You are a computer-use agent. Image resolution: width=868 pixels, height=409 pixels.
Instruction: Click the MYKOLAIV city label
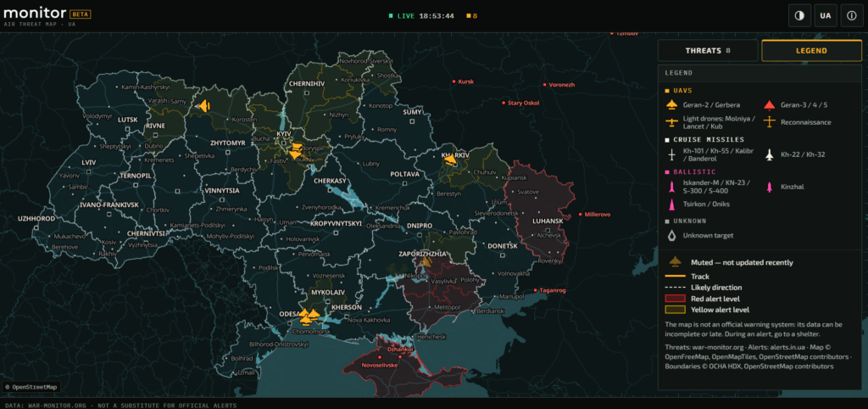(328, 292)
